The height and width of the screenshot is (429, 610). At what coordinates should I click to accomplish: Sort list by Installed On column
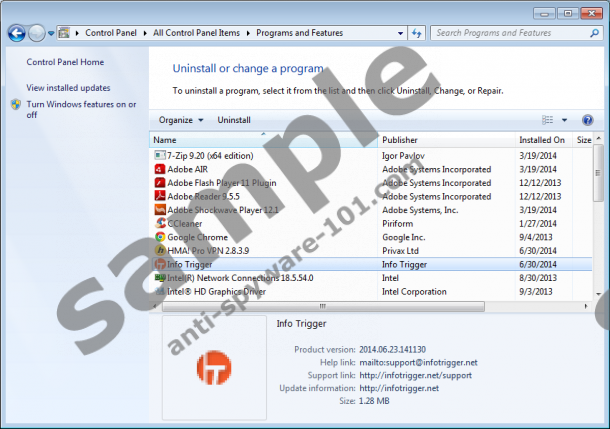coord(541,140)
